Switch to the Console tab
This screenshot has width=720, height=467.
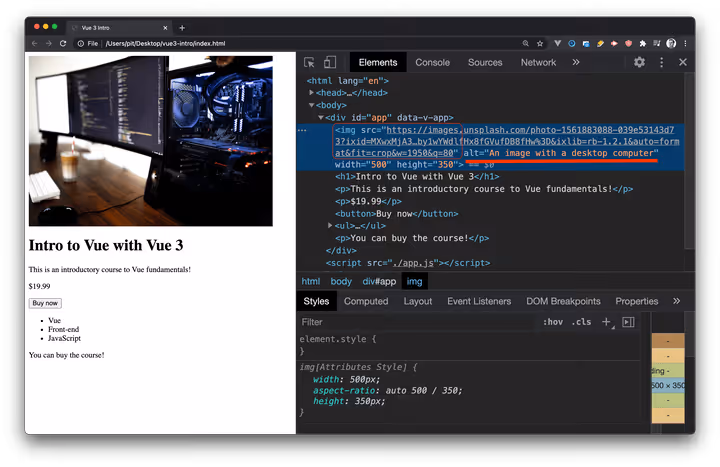coord(432,62)
